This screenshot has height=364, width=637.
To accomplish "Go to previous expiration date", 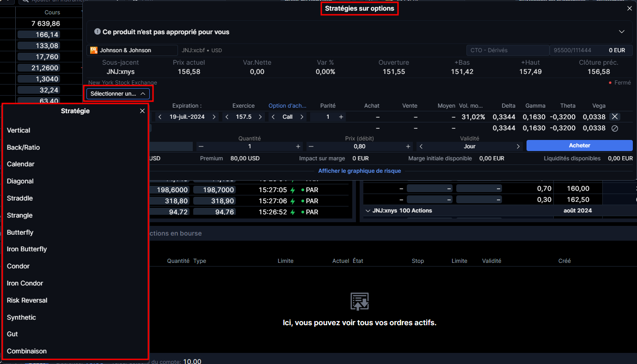I will click(160, 117).
